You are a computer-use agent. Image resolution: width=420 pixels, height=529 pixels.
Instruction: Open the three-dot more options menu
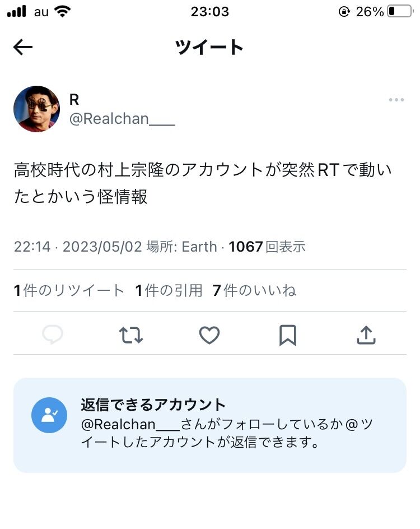(396, 100)
